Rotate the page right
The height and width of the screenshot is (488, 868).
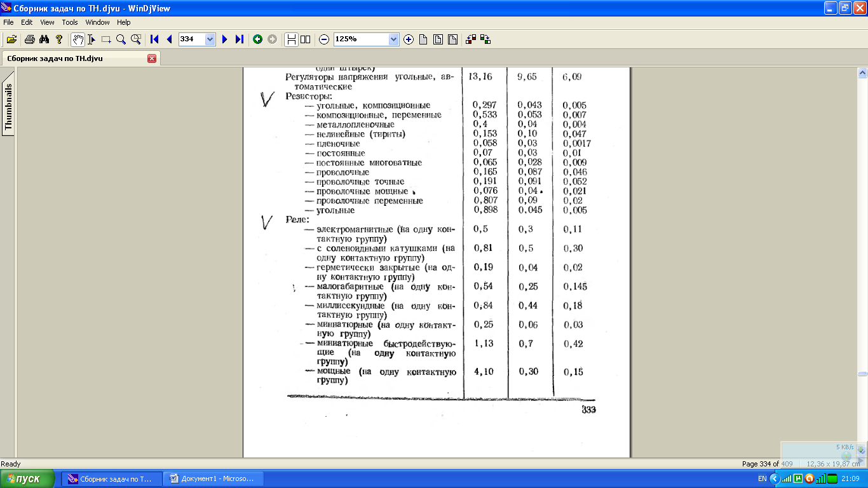coord(485,39)
